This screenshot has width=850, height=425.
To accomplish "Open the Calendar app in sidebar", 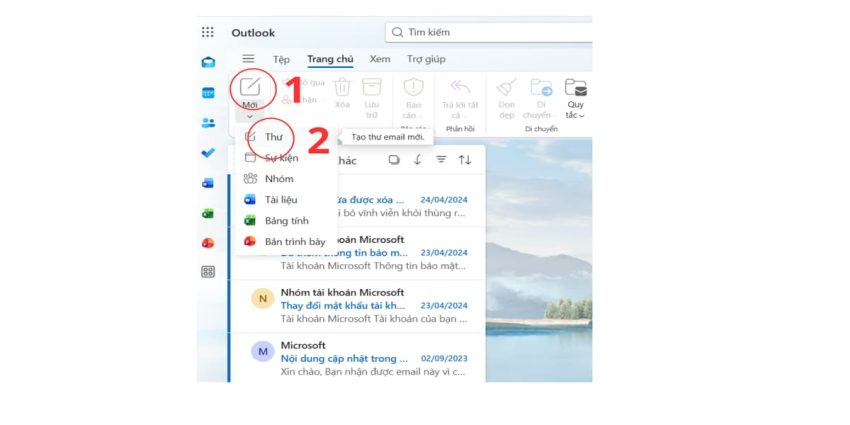I will [x=208, y=93].
